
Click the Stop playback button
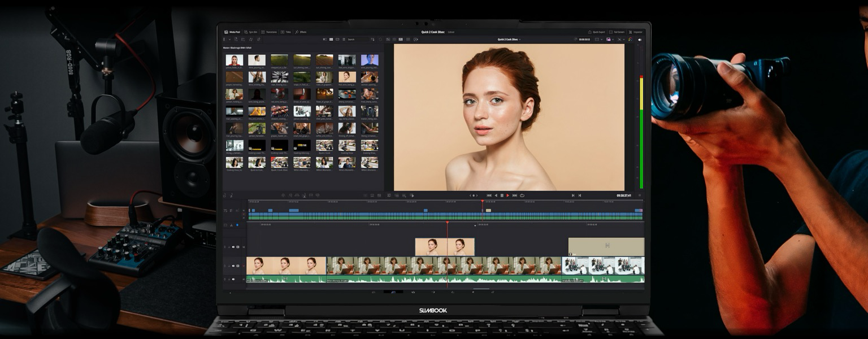(x=502, y=195)
